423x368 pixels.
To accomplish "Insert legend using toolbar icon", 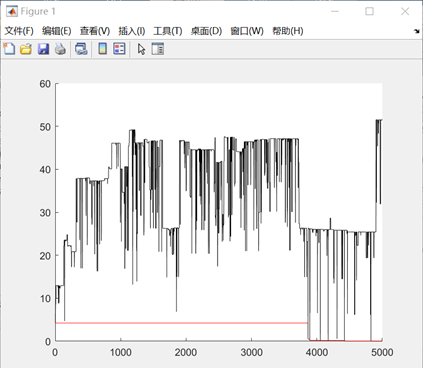I will (119, 49).
